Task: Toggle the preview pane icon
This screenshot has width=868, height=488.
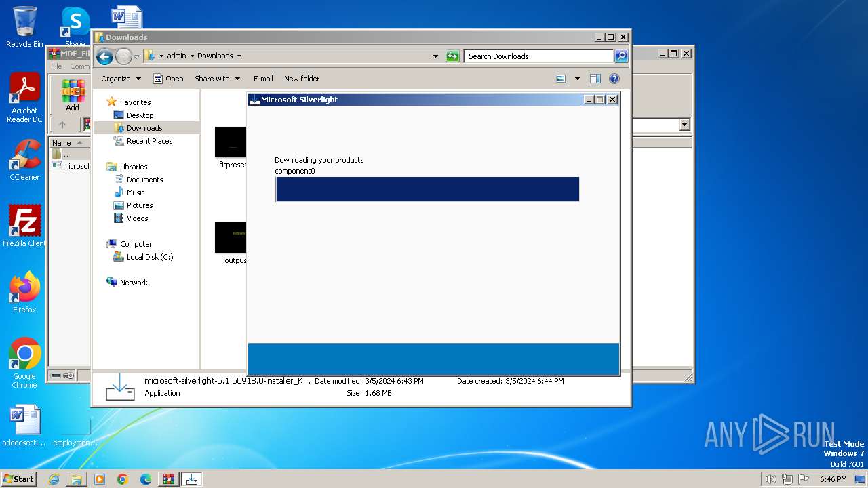Action: click(x=595, y=79)
